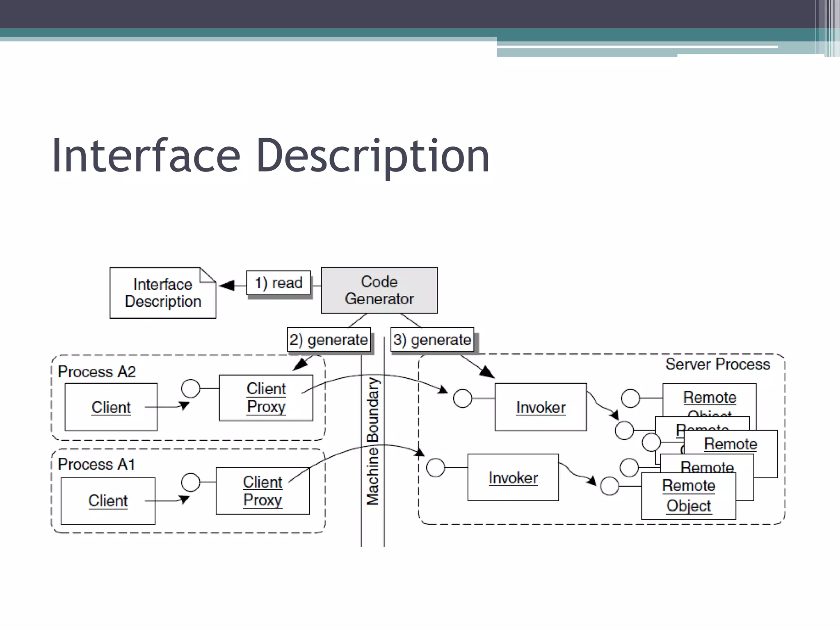Select the Code Generator box
840x630 pixels.
pos(379,290)
